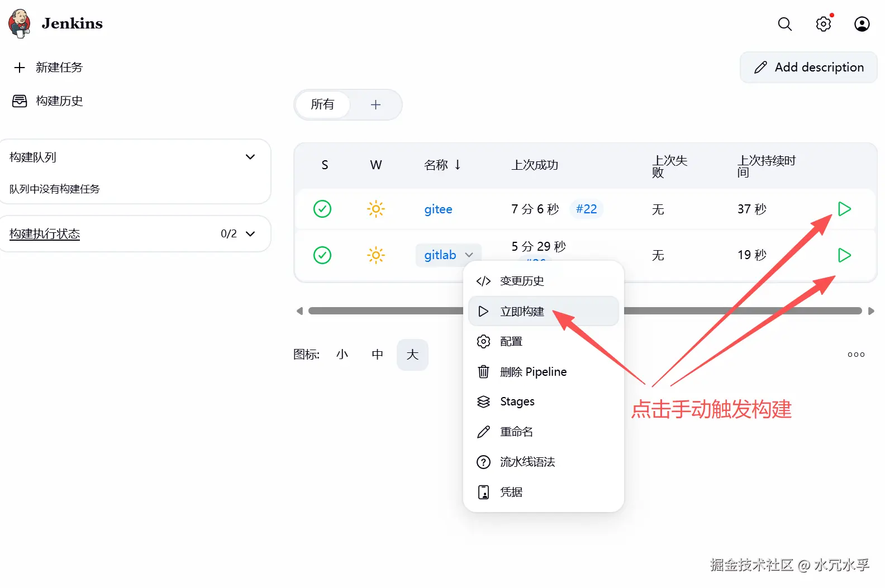Screen dimensions: 885x588
Task: Set icon size to 小
Action: (342, 355)
